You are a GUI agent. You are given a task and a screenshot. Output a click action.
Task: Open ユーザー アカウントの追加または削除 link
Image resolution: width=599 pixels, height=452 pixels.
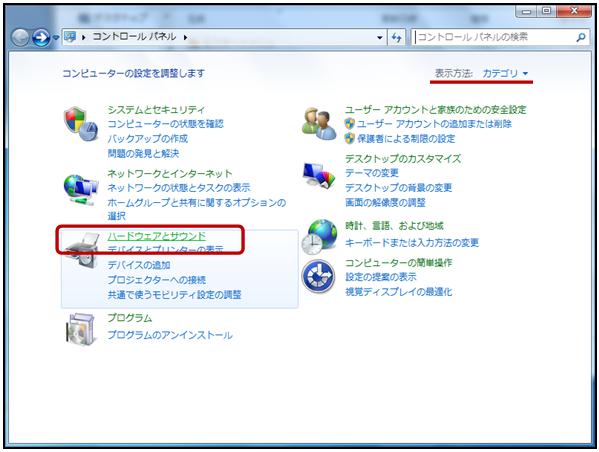[x=434, y=124]
